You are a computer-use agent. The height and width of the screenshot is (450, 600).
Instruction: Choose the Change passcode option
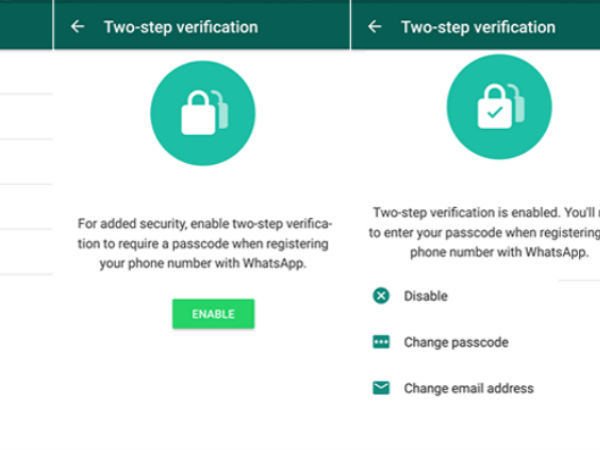(x=456, y=342)
